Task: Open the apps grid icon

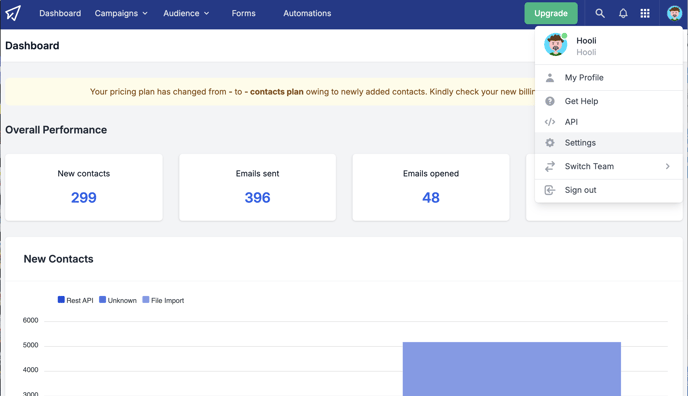Action: (645, 14)
